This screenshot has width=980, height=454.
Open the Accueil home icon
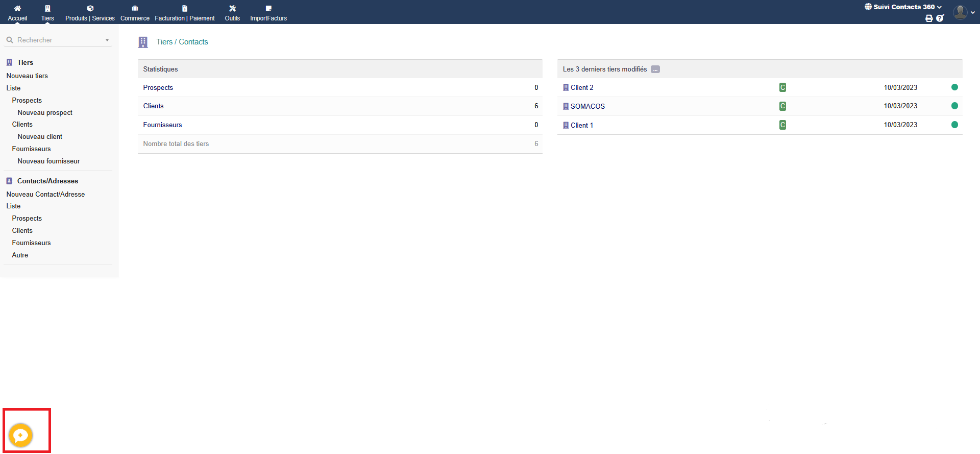[x=17, y=9]
